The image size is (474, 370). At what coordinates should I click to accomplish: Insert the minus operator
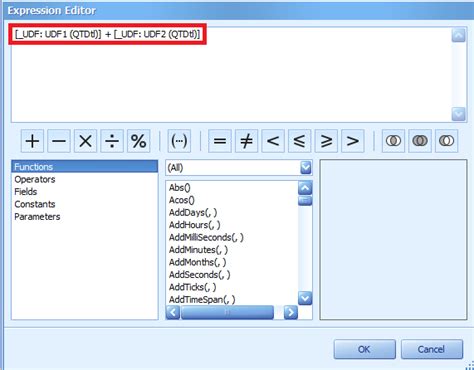coord(59,141)
